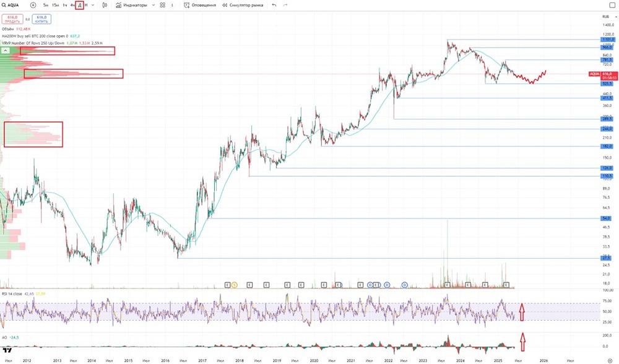Select the horizontal line label 966,0
The width and height of the screenshot is (619, 364).
click(x=607, y=48)
